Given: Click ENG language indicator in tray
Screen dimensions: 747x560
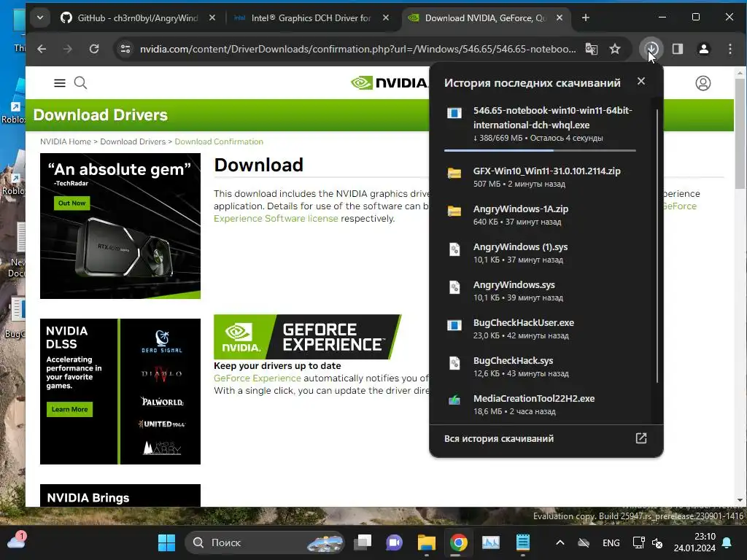Looking at the screenshot, I should pyautogui.click(x=611, y=542).
